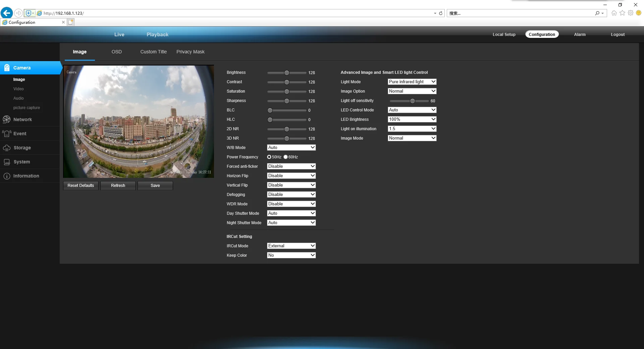Screen dimensions: 644x349
Task: Expand the WDR Mode dropdown
Action: pyautogui.click(x=291, y=204)
